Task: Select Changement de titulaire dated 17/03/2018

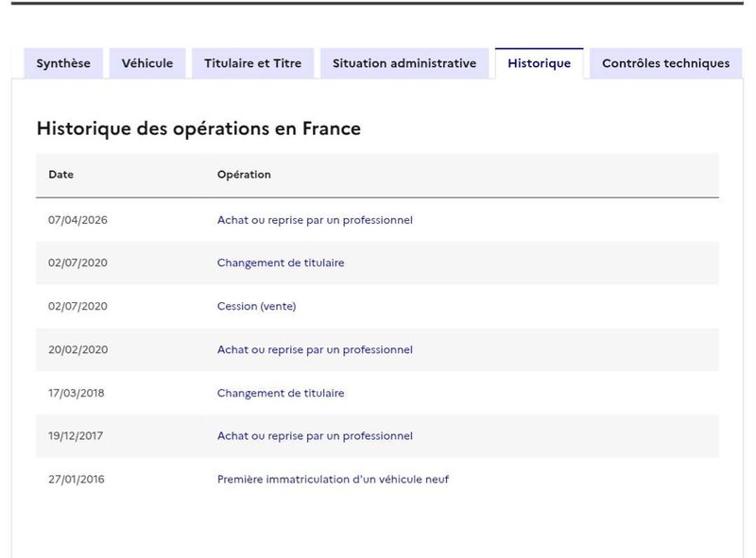Action: tap(281, 393)
